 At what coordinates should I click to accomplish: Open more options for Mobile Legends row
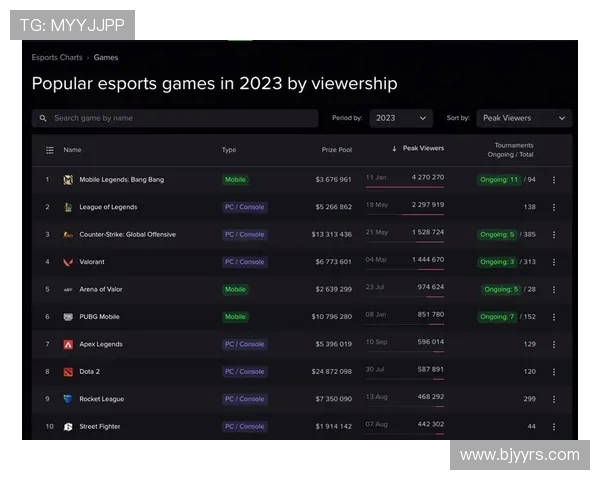[x=554, y=180]
